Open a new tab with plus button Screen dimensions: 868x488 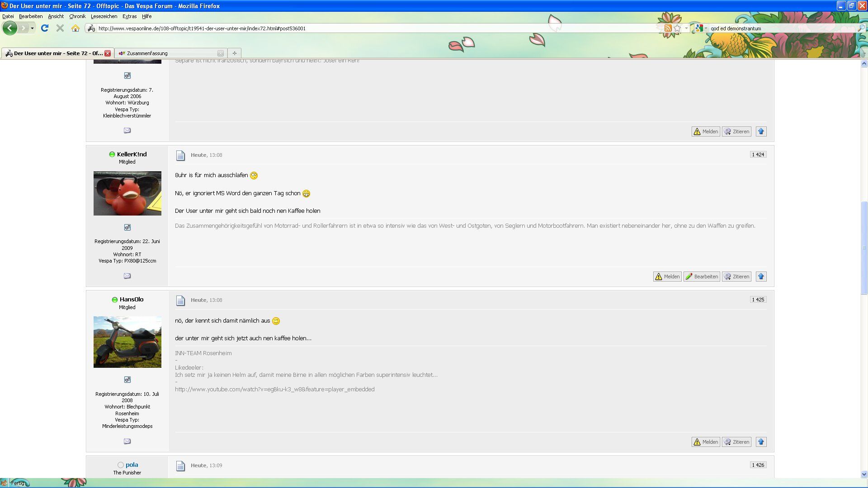(234, 53)
